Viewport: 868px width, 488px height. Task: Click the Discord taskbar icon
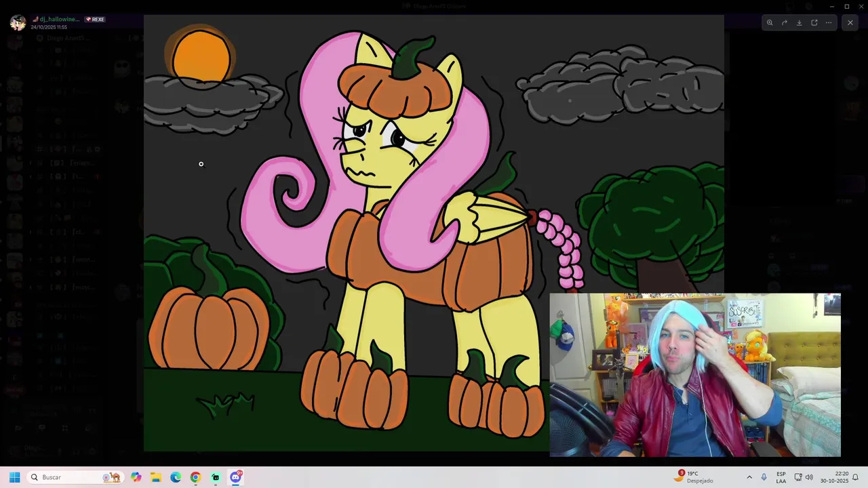pos(235,477)
